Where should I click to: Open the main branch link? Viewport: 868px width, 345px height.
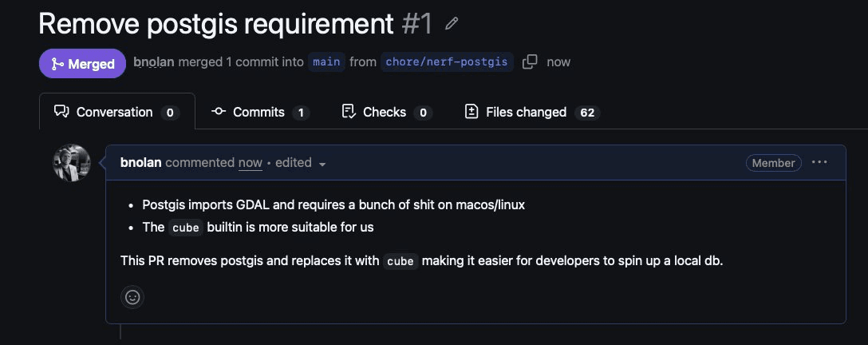pyautogui.click(x=326, y=62)
